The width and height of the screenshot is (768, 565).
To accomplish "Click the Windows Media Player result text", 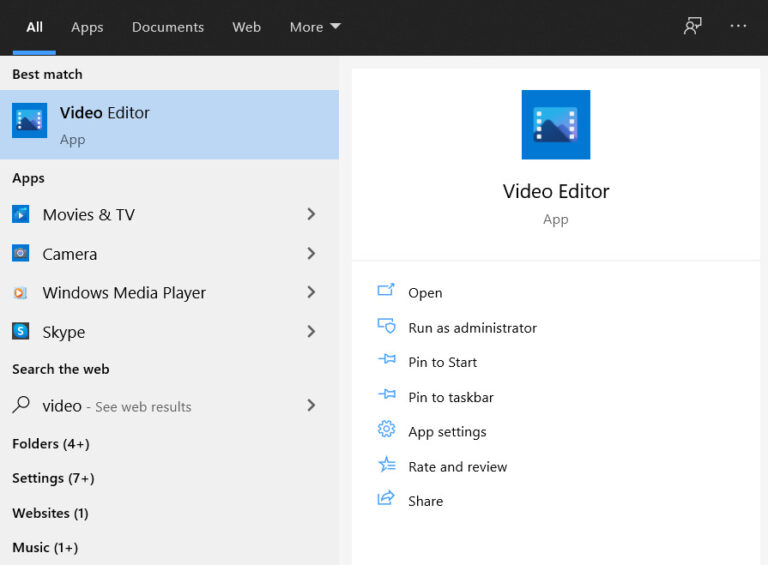I will [124, 293].
